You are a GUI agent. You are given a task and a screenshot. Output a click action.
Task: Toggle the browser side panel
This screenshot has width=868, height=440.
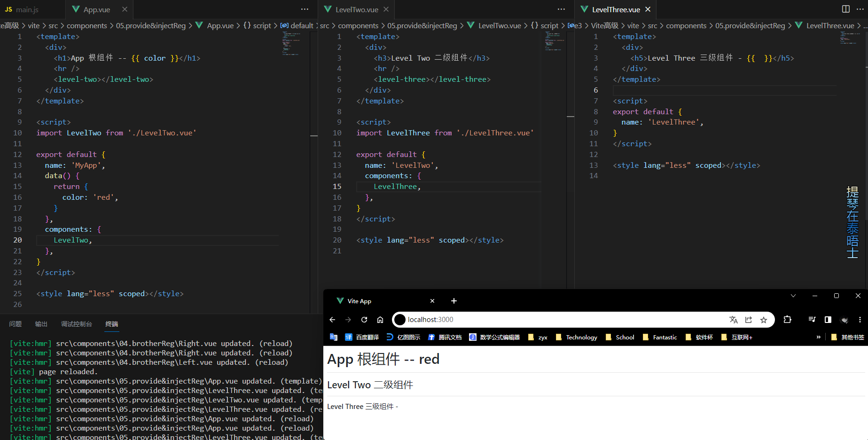pyautogui.click(x=828, y=320)
